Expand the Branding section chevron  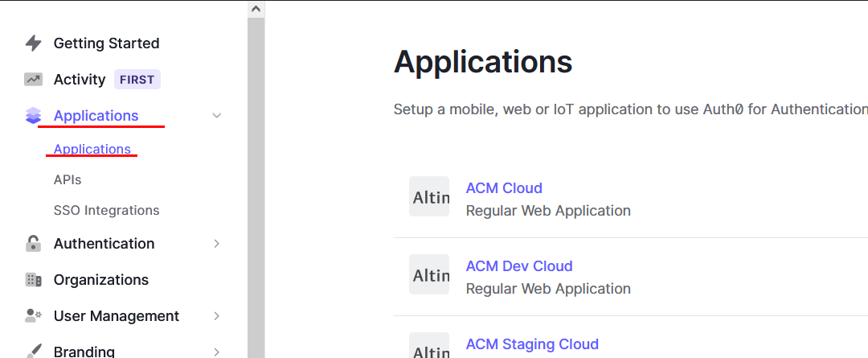[217, 352]
